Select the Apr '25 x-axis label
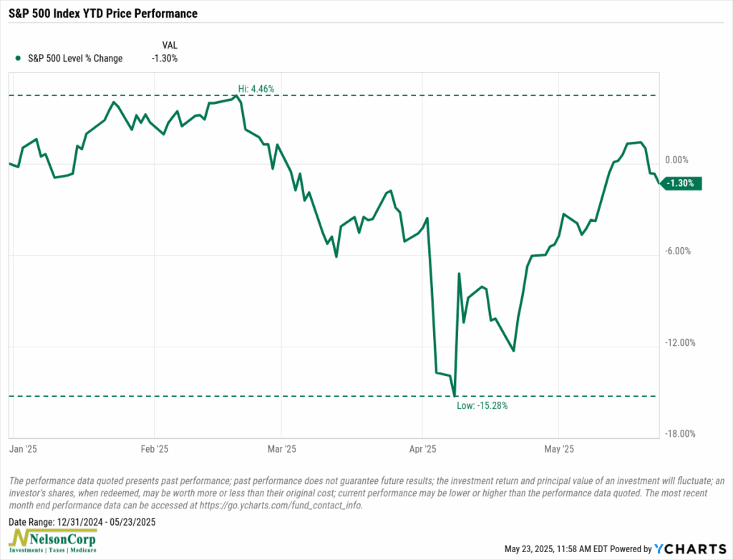733x560 pixels. [x=422, y=450]
